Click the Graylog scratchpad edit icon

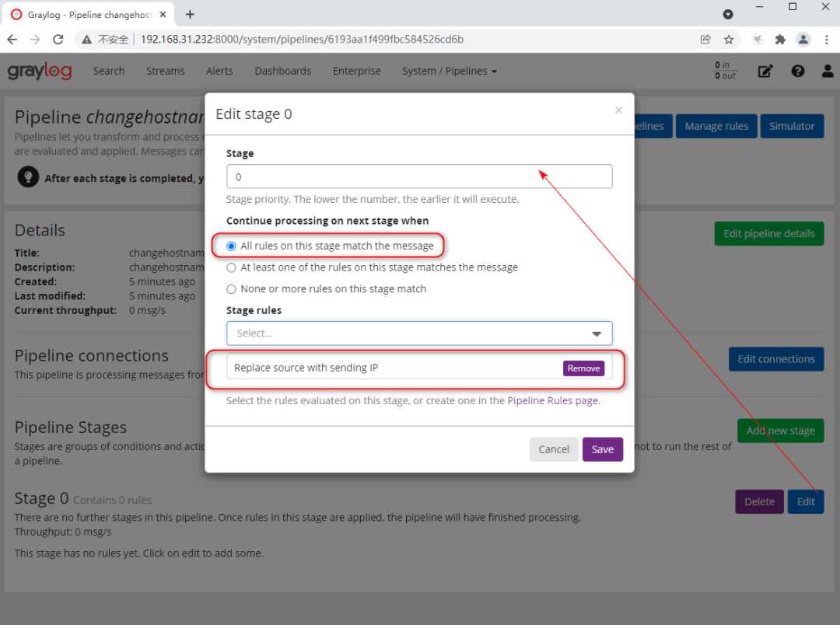[765, 71]
